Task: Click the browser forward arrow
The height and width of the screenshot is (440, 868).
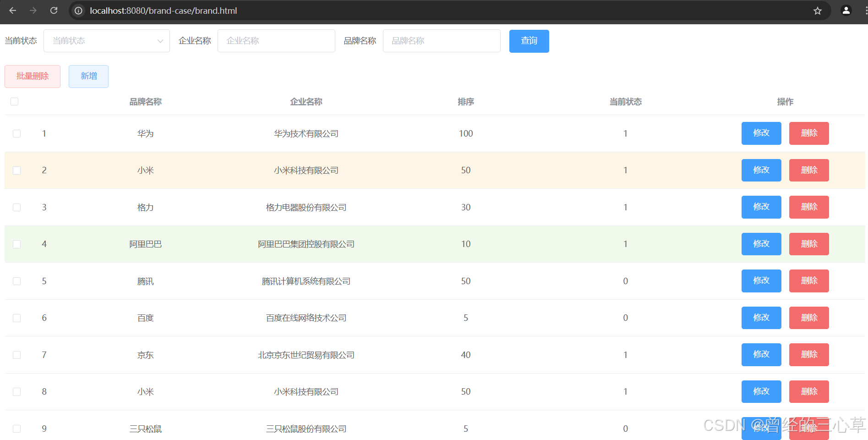Action: 33,11
